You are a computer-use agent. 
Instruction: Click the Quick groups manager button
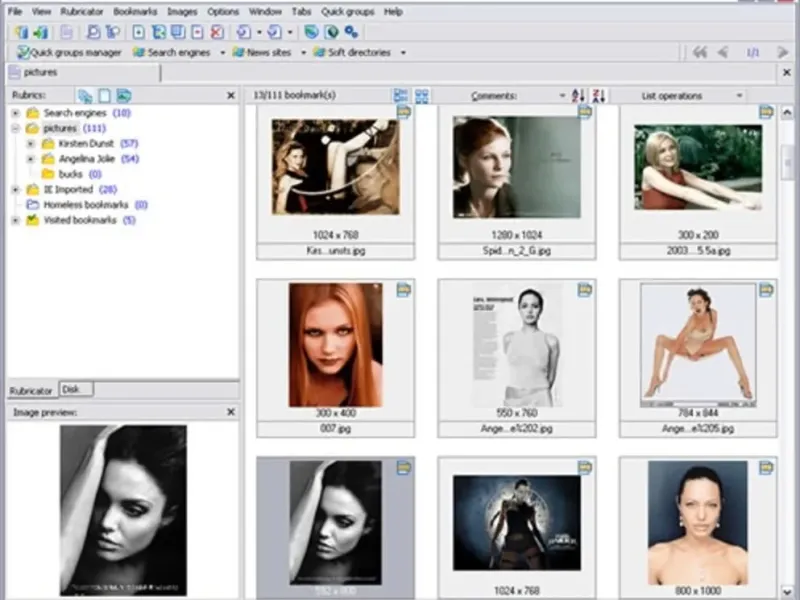[x=70, y=52]
